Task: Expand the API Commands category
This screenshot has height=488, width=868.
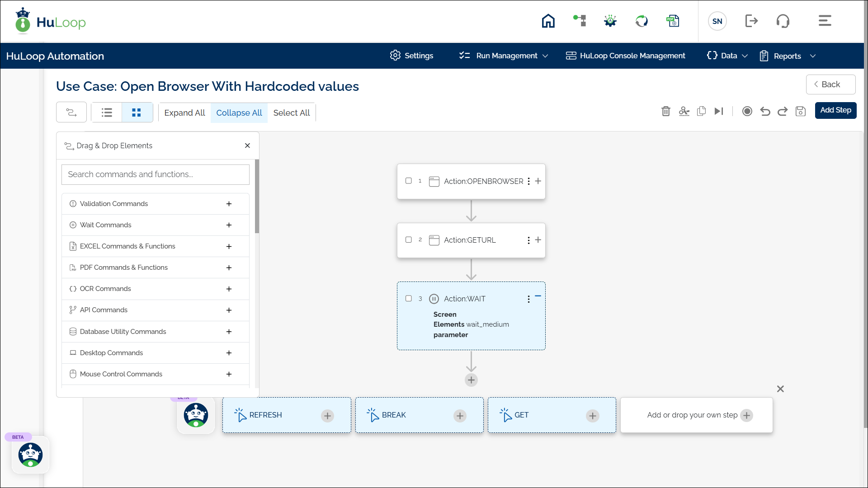Action: (229, 310)
